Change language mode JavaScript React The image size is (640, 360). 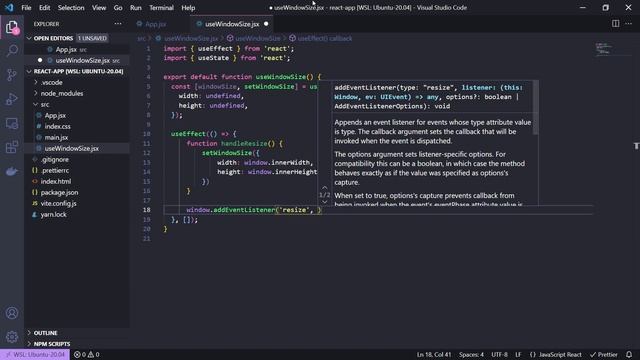coord(556,354)
